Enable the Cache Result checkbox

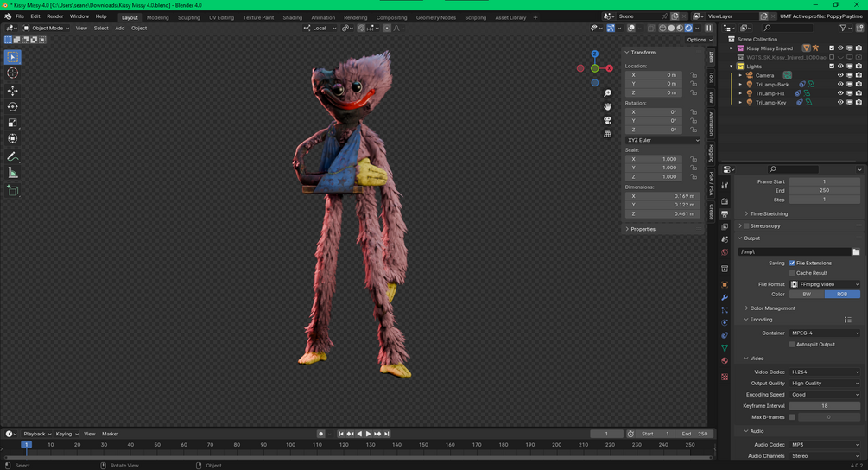[x=792, y=273]
